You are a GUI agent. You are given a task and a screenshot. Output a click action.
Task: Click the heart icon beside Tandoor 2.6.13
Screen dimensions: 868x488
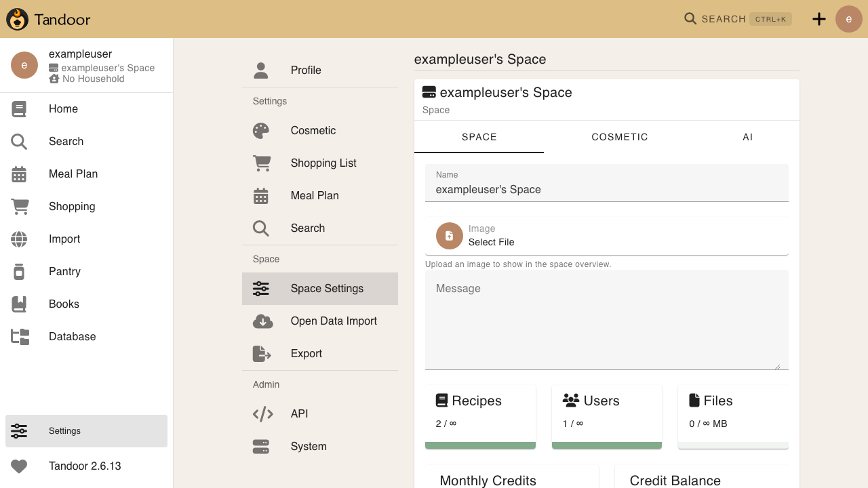[x=19, y=466]
